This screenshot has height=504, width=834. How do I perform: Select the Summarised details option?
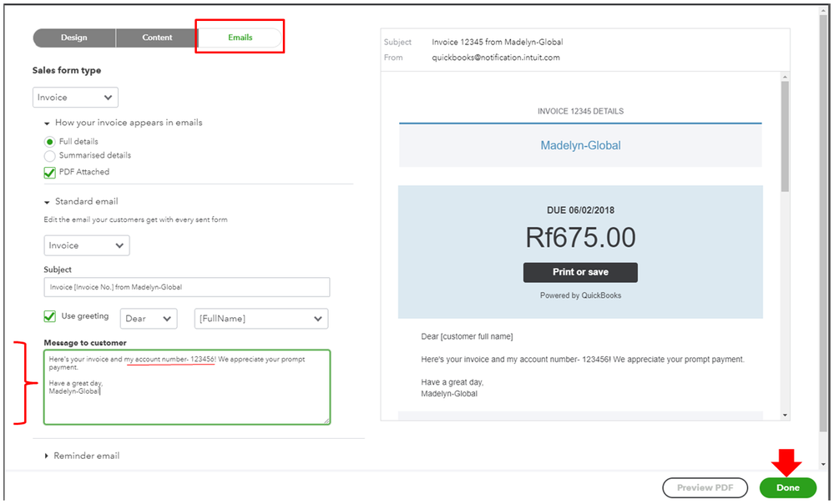click(49, 156)
